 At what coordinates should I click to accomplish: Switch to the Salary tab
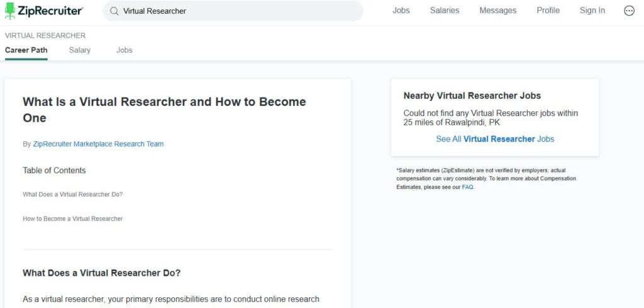click(80, 50)
